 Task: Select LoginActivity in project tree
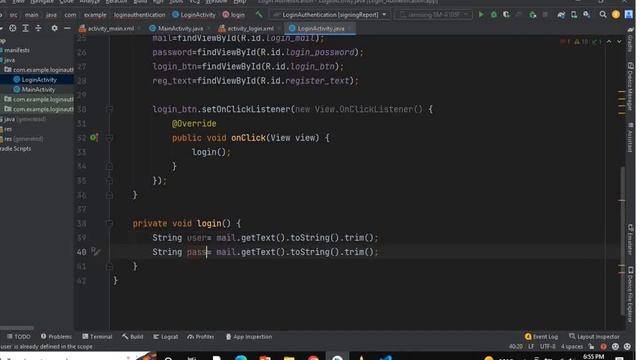[x=39, y=80]
